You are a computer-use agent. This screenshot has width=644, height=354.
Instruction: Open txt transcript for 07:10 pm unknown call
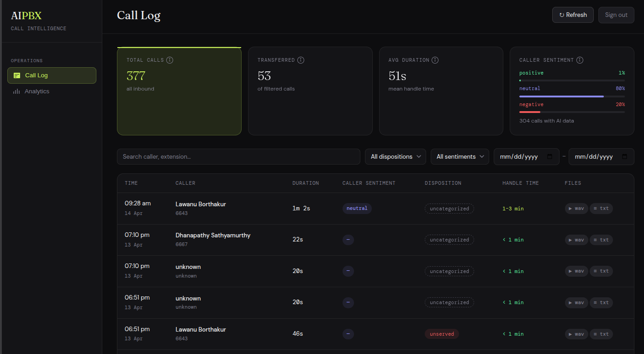click(x=601, y=271)
